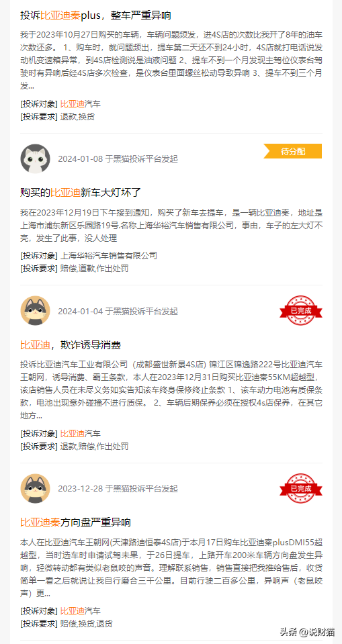Screen dimensions: 342x644
Task: Click the tan cat avatar dated 2023-12-28
Action: [x=36, y=488]
